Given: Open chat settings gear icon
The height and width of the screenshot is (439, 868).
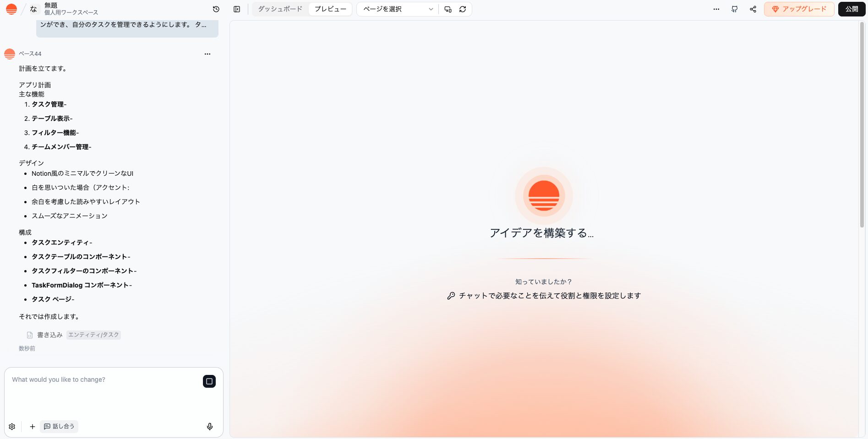Looking at the screenshot, I should 12,427.
